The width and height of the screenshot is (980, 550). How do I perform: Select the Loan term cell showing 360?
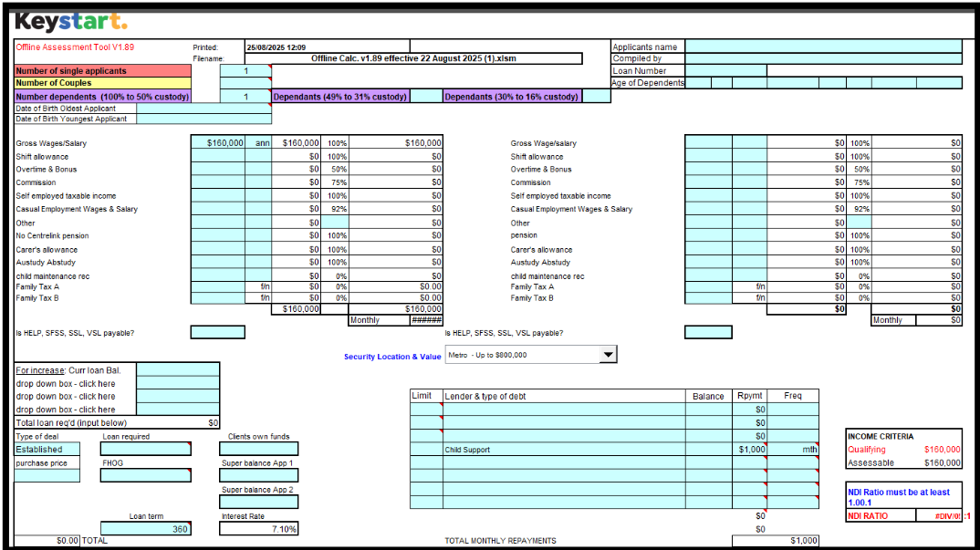tap(146, 529)
